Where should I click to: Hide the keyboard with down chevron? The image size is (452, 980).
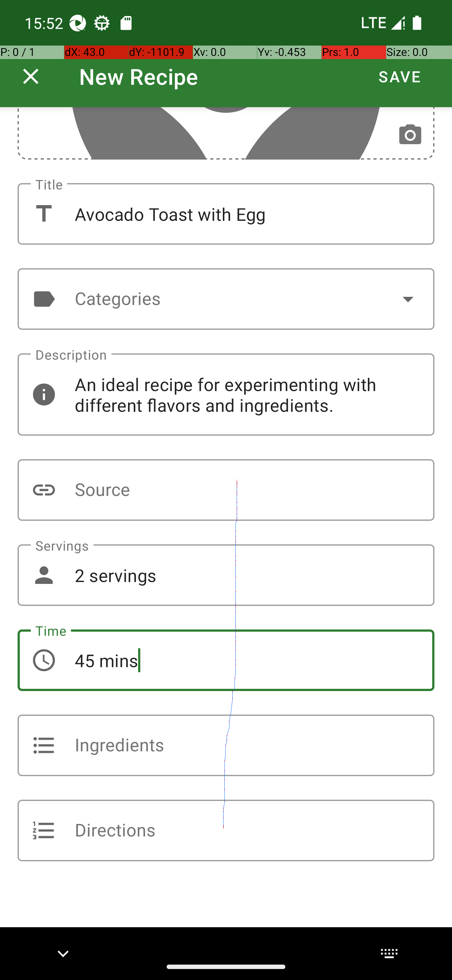click(x=63, y=953)
